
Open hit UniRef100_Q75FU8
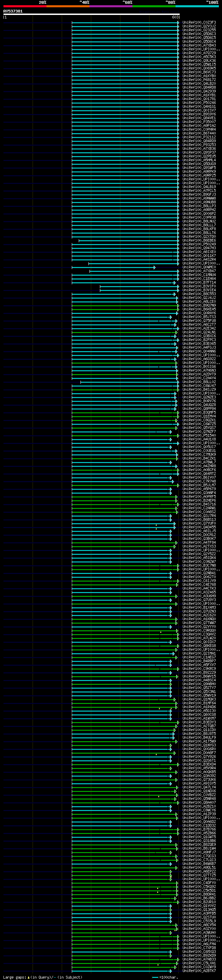click(x=199, y=320)
